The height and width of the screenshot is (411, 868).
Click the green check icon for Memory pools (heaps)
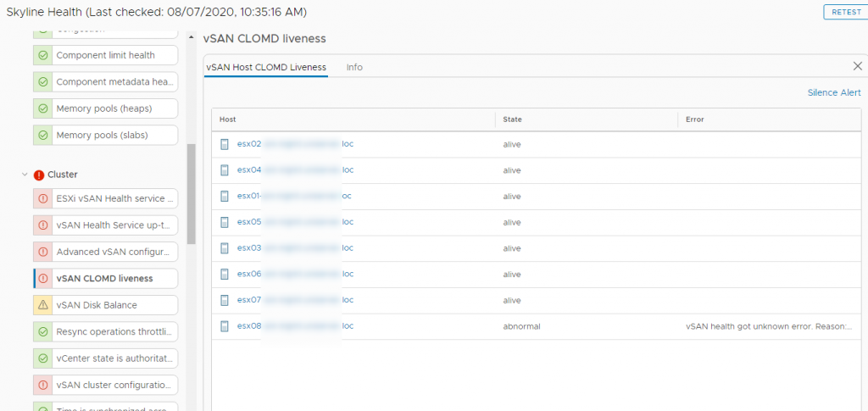point(42,108)
